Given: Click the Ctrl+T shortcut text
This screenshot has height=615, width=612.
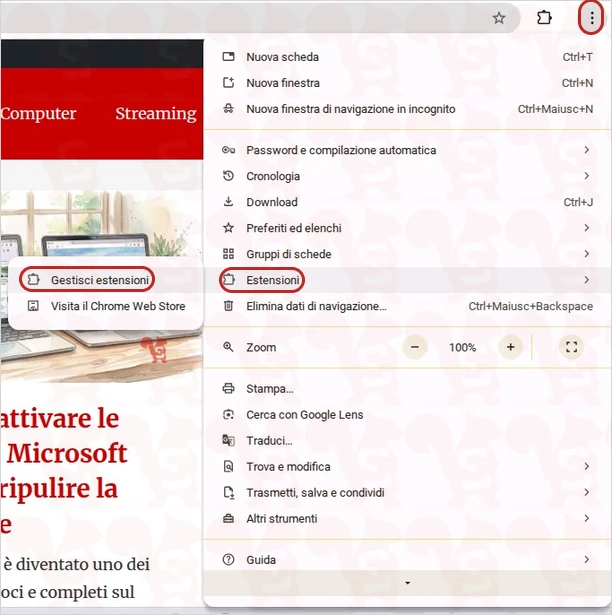Looking at the screenshot, I should [577, 57].
